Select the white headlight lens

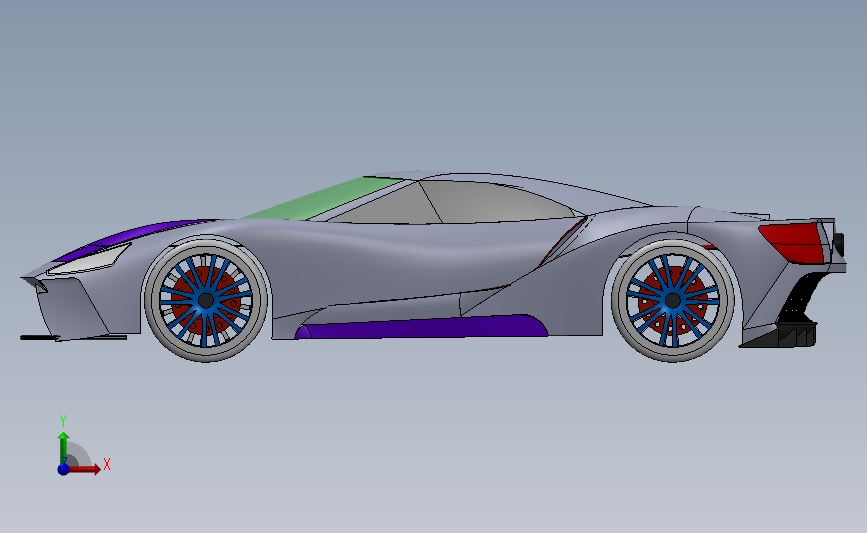click(88, 260)
